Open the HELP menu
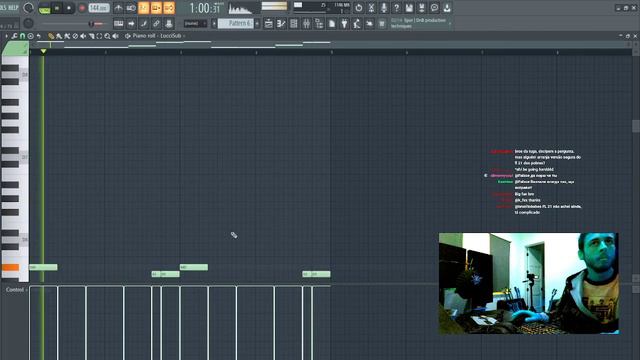The image size is (640, 360). click(14, 8)
